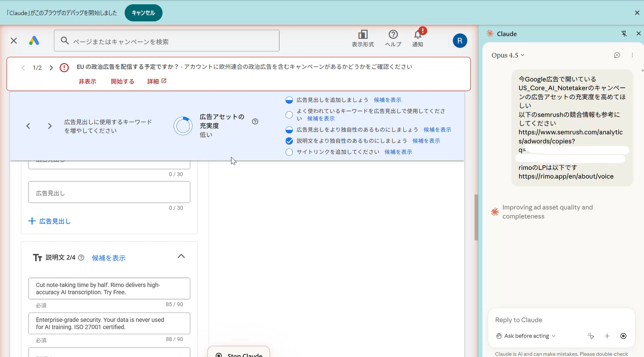Click 開始する in the EU notice
Viewport: 644px width, 357px height.
122,81
